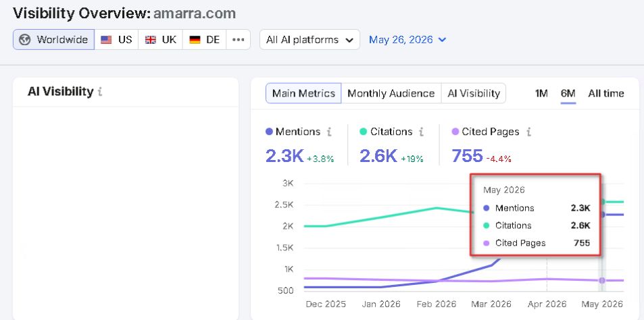Click the Jan 2026 axis label
Screen dimensions: 644x320
point(380,304)
